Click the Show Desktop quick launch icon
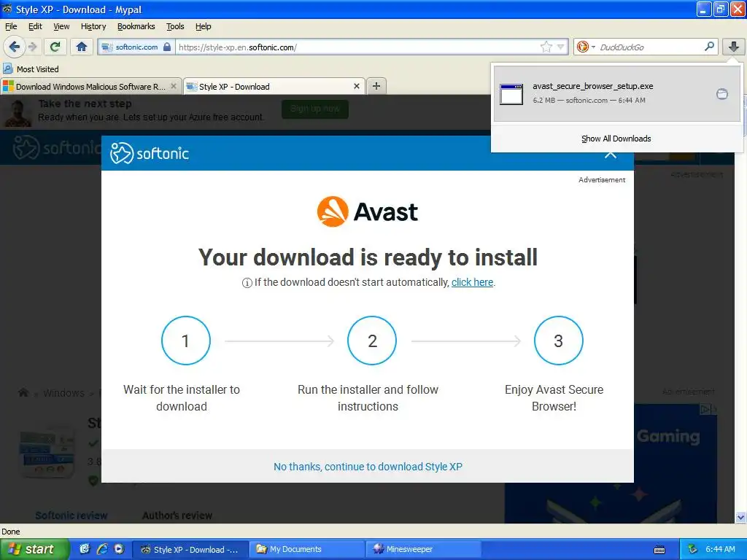Screen dimensions: 747x560 click(x=85, y=549)
